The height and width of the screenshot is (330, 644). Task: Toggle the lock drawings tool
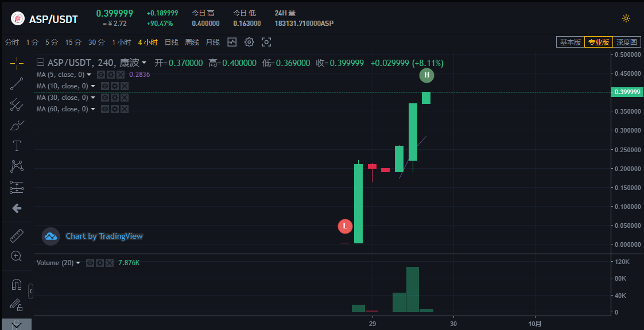click(17, 305)
